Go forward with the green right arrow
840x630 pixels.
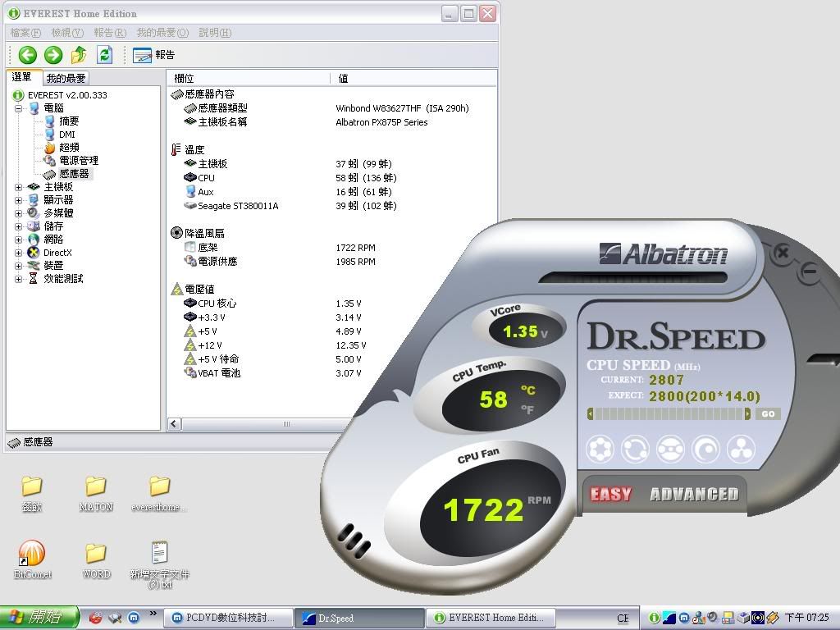click(53, 55)
